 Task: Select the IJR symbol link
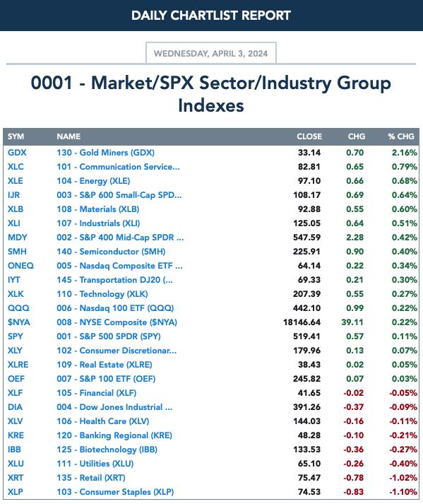point(13,195)
